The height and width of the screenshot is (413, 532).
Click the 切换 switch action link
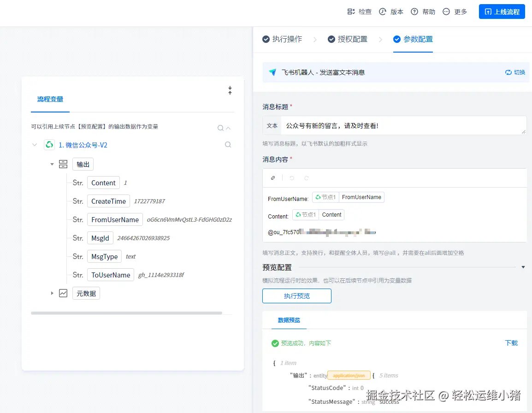coord(515,72)
